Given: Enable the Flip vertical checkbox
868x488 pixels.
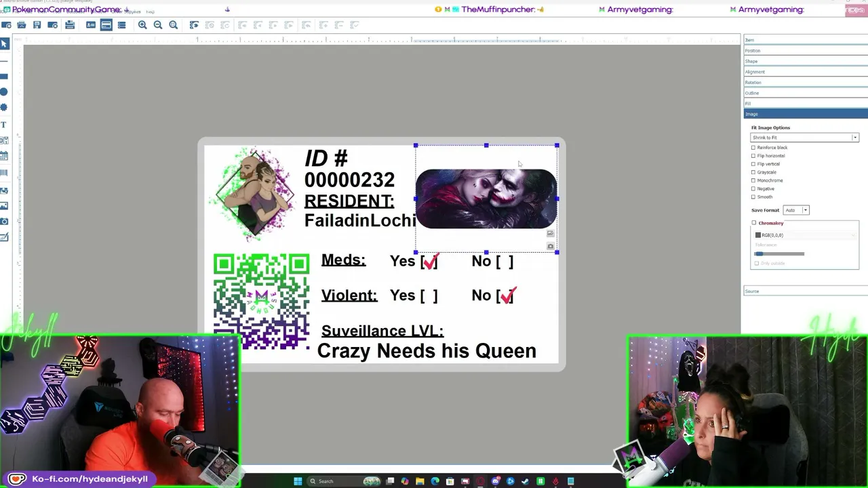Looking at the screenshot, I should point(753,164).
